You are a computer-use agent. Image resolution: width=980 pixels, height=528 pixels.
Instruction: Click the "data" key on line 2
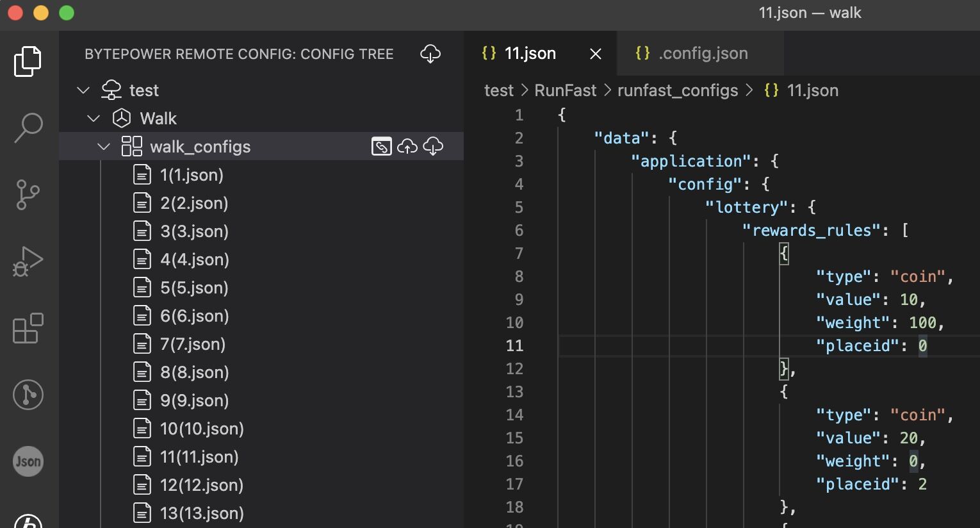[x=622, y=138]
